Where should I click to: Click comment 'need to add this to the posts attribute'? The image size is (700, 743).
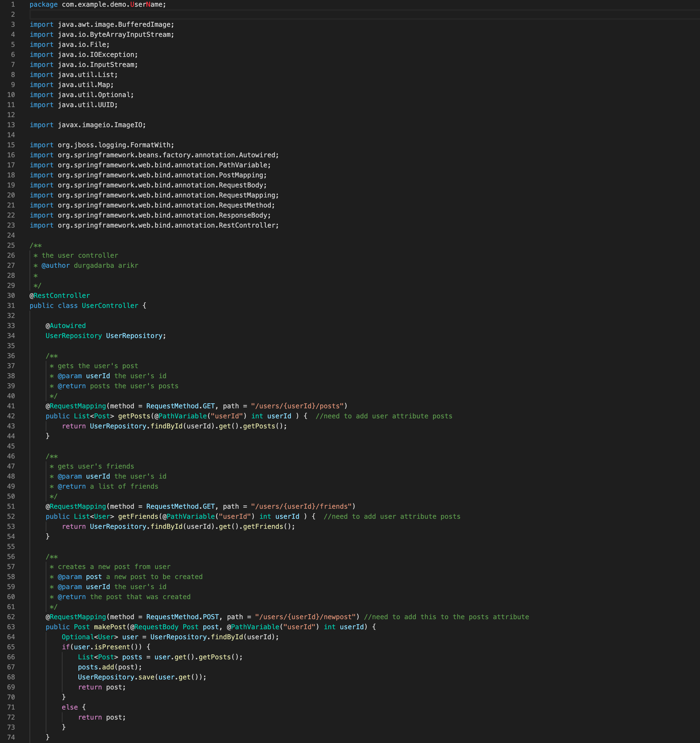pos(446,617)
